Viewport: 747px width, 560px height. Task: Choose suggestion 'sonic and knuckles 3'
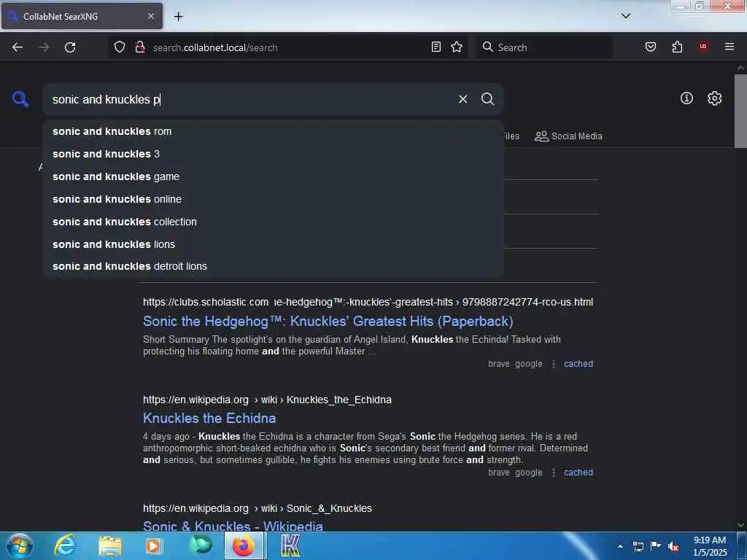tap(273, 154)
